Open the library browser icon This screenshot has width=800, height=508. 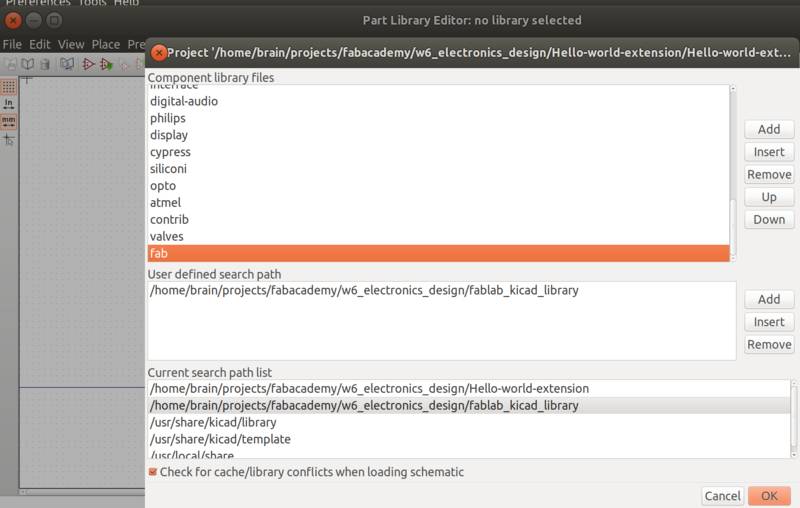pyautogui.click(x=67, y=64)
